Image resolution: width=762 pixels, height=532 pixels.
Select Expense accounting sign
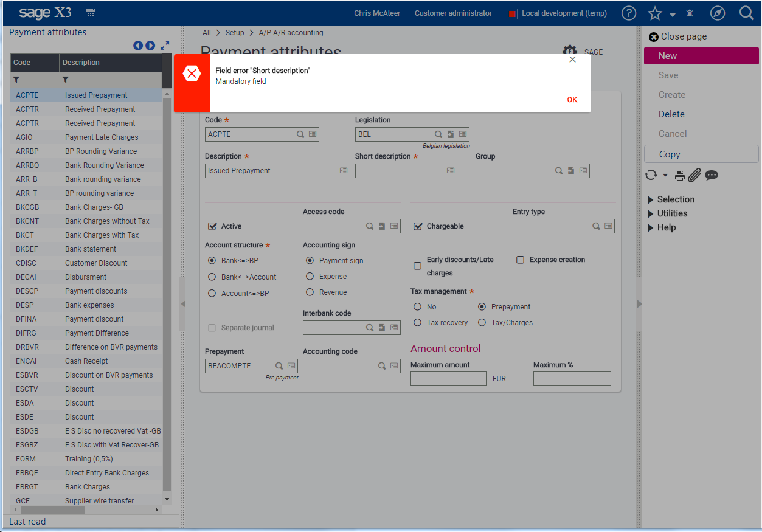click(x=310, y=277)
